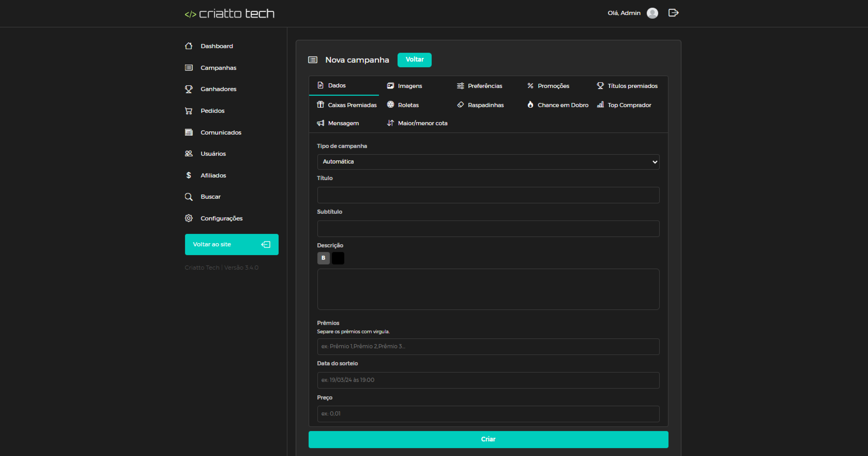Click the Top Comprador bar chart icon

click(600, 105)
